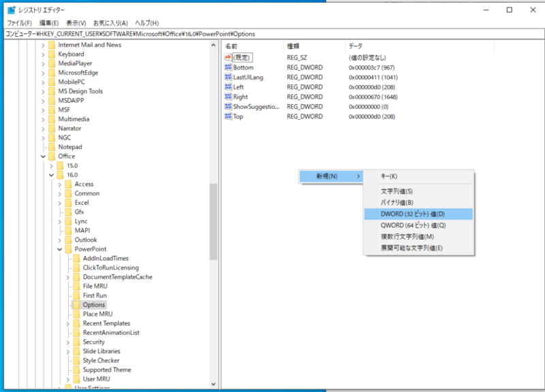
Task: Select the First Run tree item
Action: pos(95,295)
